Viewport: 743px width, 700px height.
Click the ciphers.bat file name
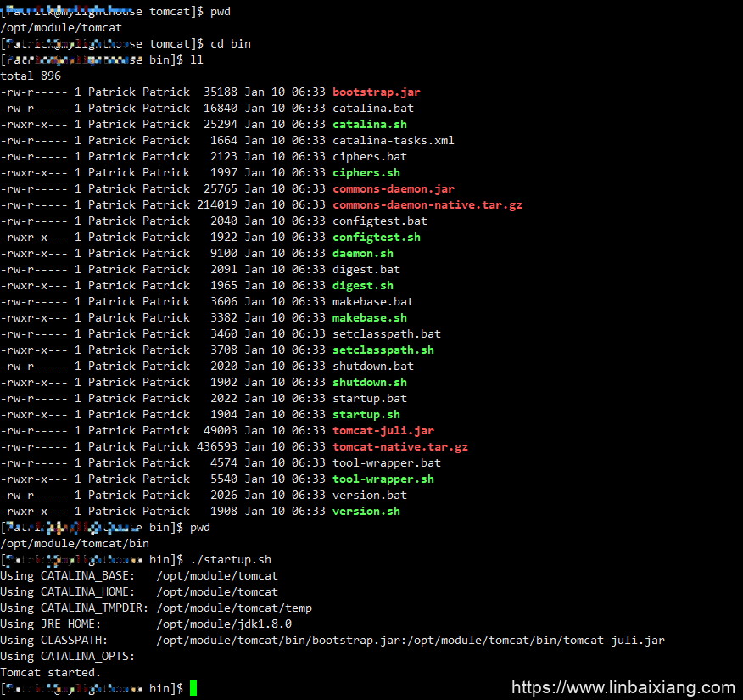click(x=370, y=156)
